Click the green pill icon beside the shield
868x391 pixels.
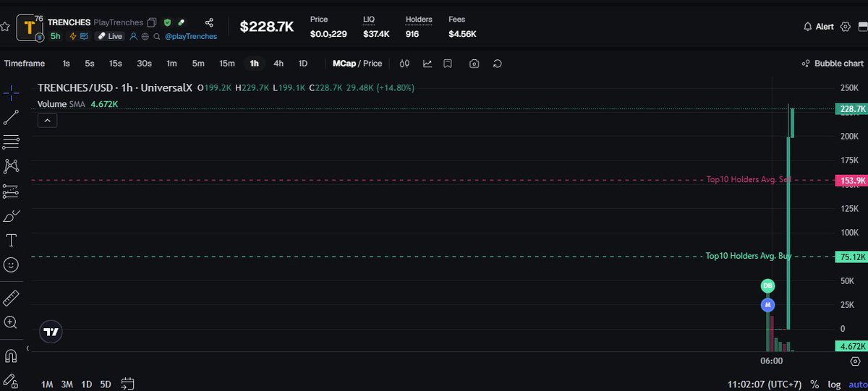coord(182,22)
